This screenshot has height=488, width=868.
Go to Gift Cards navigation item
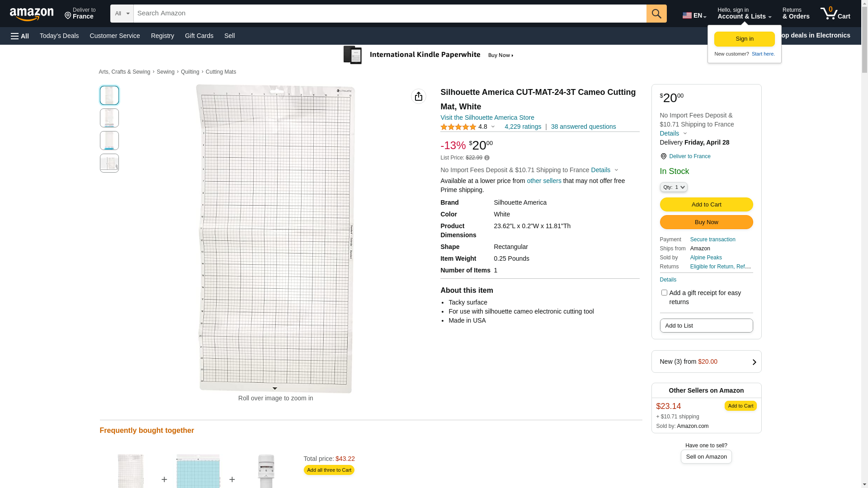coord(199,36)
